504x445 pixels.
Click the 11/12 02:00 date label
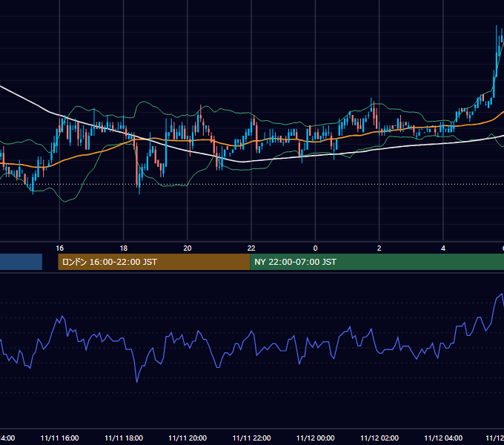point(379,438)
